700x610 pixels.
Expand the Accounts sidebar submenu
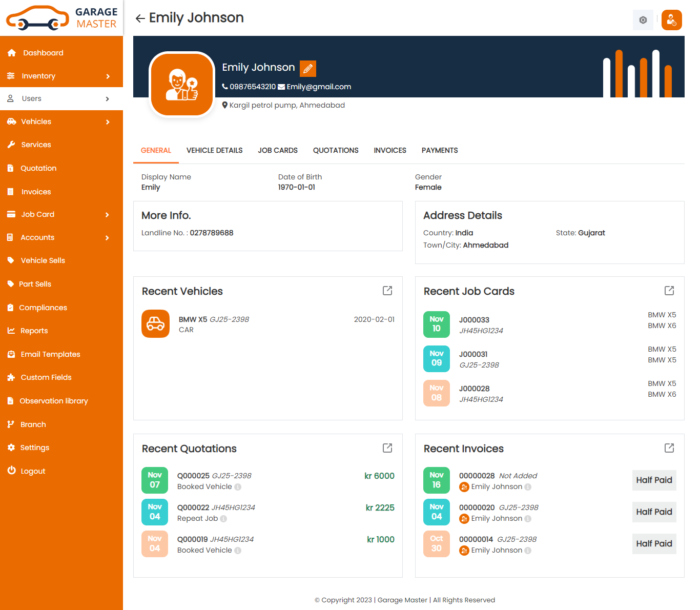pos(61,237)
